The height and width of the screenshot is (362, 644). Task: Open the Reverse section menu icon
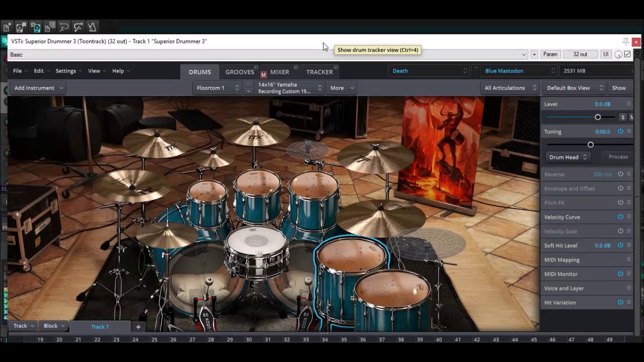coord(629,174)
